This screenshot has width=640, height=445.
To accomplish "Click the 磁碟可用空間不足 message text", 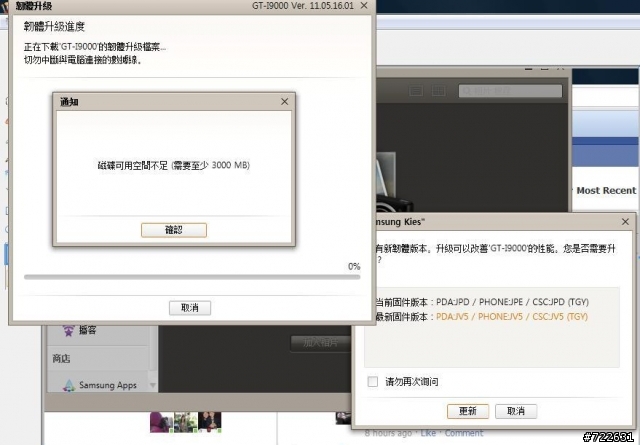I will click(174, 165).
